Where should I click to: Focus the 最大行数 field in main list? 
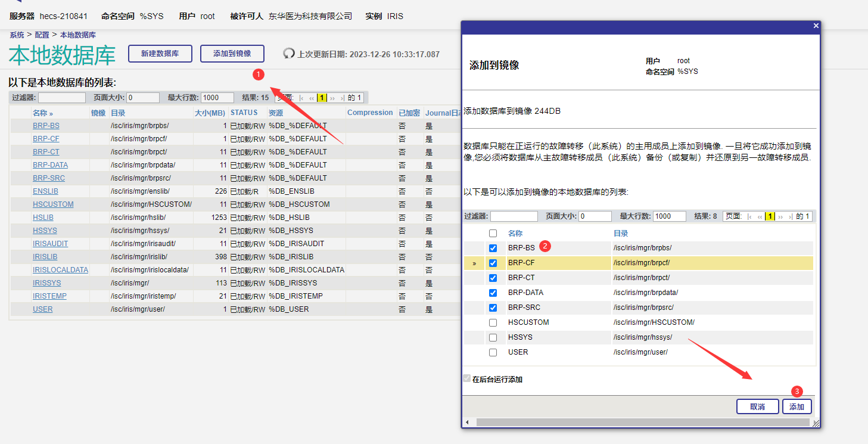click(217, 98)
